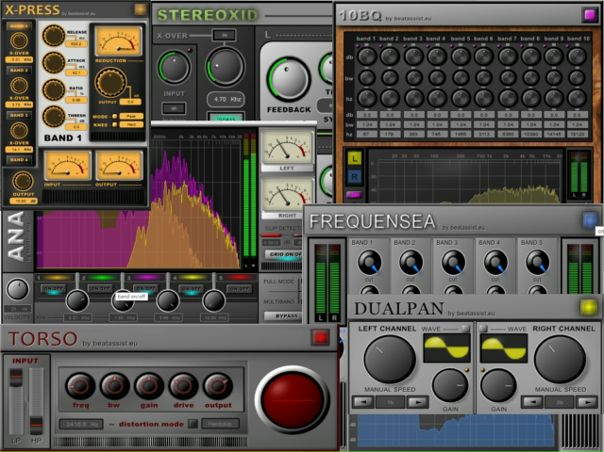
Task: Click the blue square button on Frequensea
Action: [589, 219]
